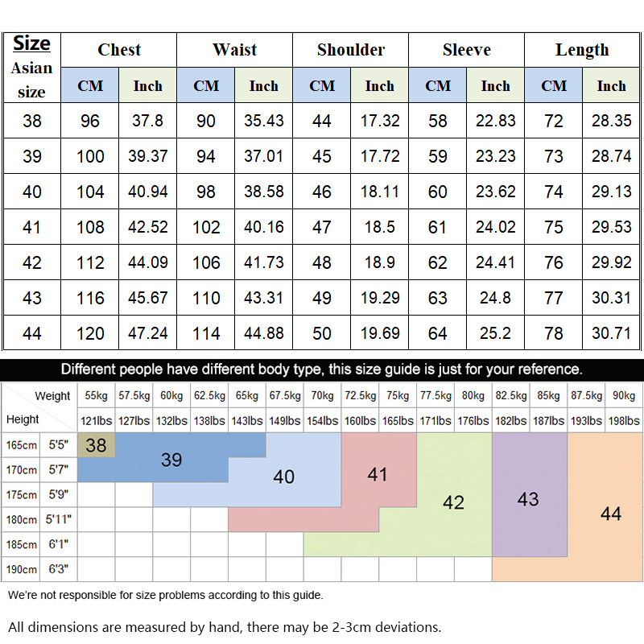
Task: Click chest value 120 for size 44
Action: pos(90,333)
